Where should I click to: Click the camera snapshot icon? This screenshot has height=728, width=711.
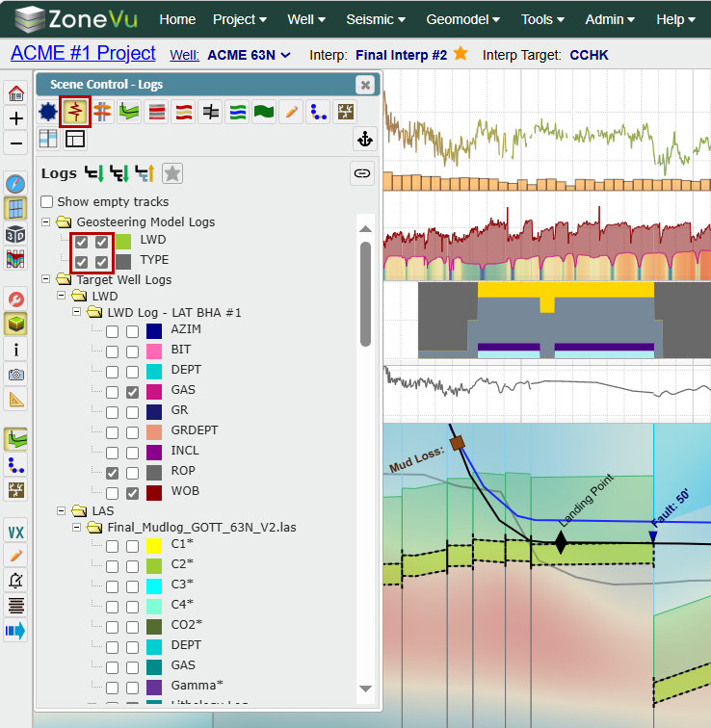(16, 375)
